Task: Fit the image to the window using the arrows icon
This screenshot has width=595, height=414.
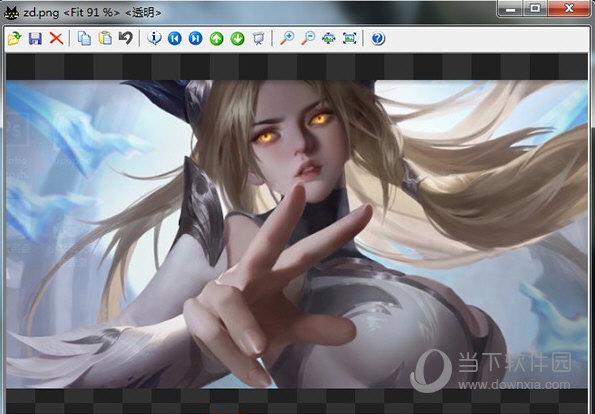Action: (x=329, y=38)
